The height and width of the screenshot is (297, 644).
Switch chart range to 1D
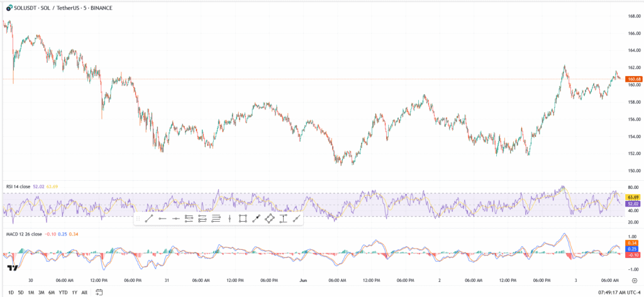click(11, 292)
